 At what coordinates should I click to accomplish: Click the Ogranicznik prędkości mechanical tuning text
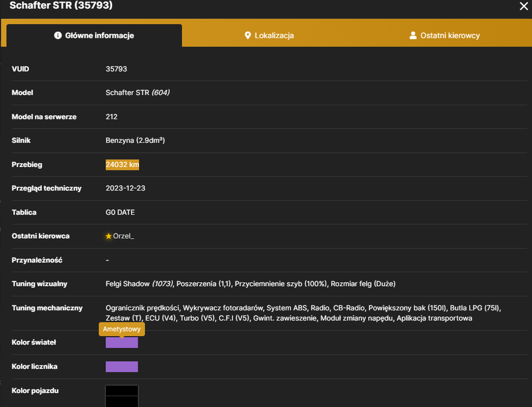142,308
